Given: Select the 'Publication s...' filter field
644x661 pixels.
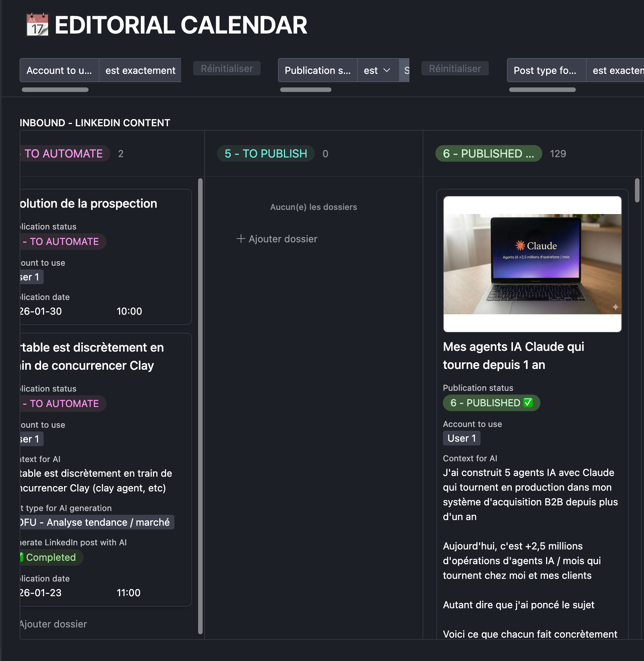Looking at the screenshot, I should click(x=317, y=70).
